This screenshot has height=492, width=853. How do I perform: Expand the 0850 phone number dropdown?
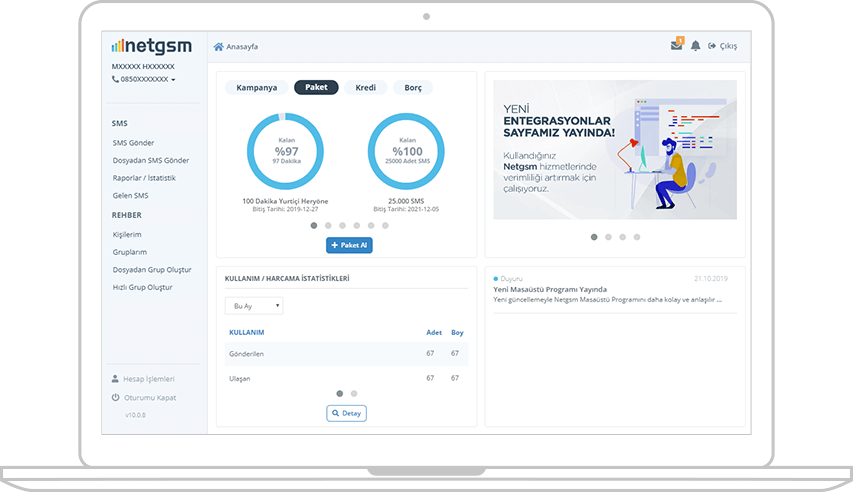(144, 79)
